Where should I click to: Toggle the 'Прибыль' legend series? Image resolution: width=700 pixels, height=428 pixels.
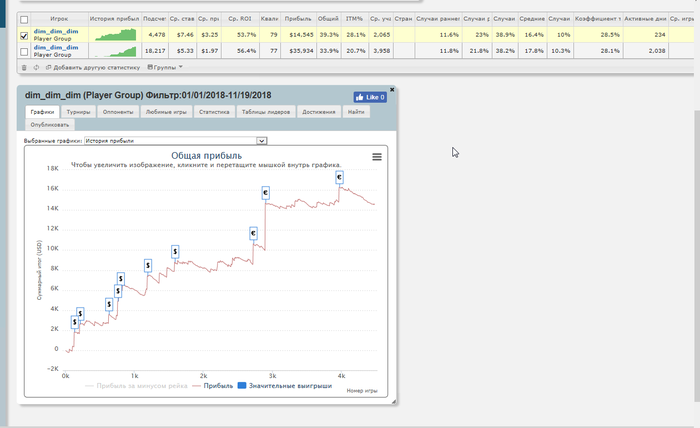(x=213, y=386)
